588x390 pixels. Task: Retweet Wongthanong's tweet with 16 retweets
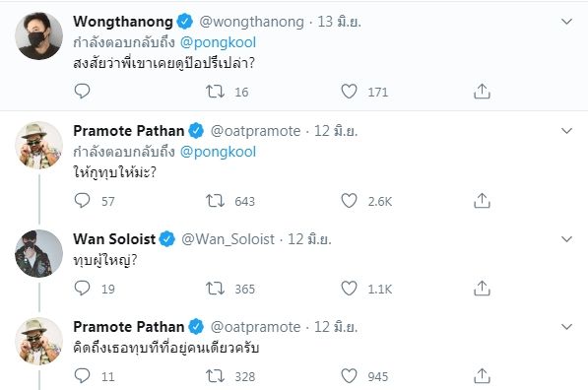point(215,92)
